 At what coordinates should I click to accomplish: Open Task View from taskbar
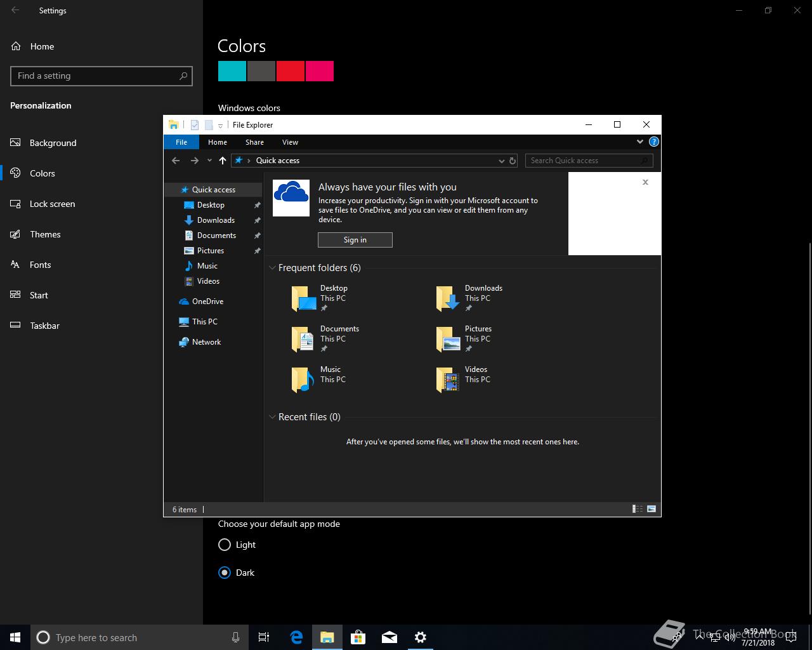coord(264,637)
